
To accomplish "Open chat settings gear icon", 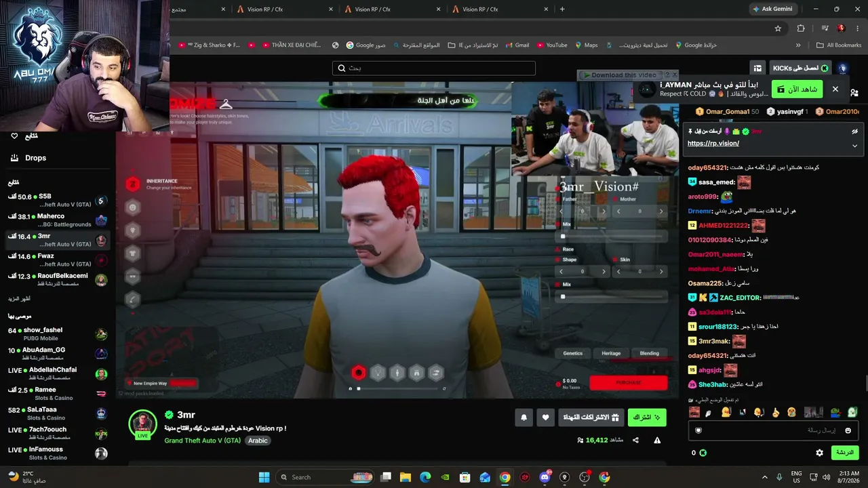I will (x=819, y=453).
